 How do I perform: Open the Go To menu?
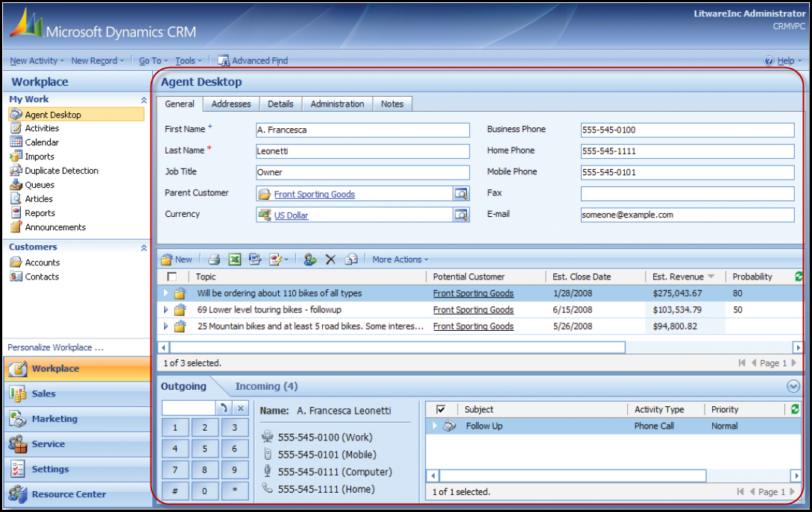(154, 60)
